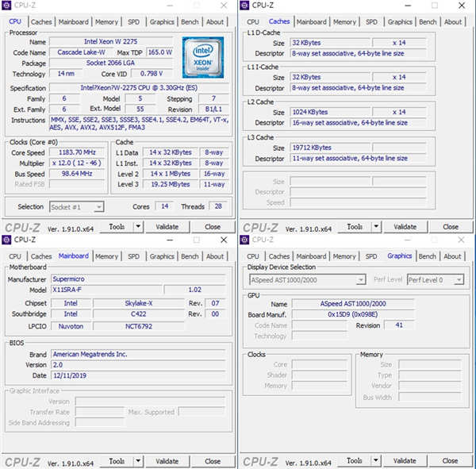This screenshot has height=469, width=476.
Task: Click the 1024 KBytes L2 cache size
Action: tap(330, 112)
